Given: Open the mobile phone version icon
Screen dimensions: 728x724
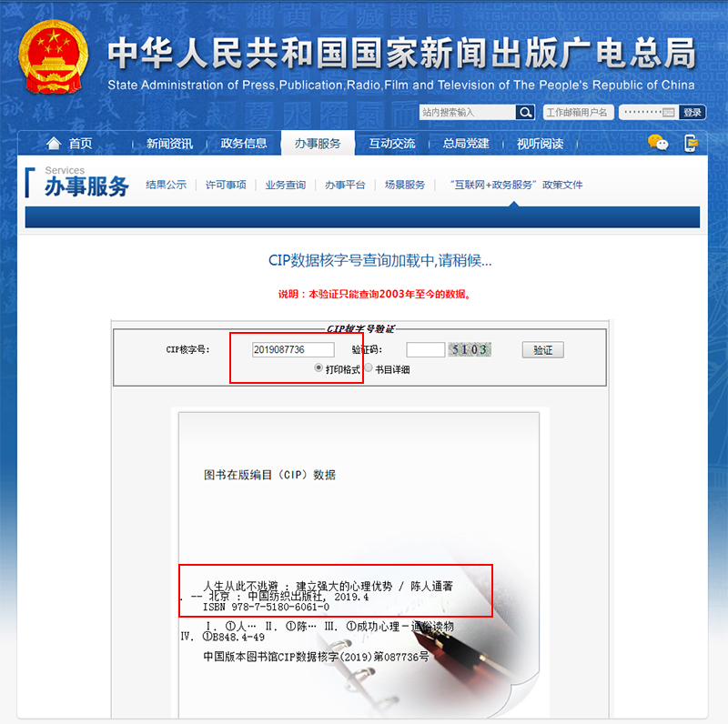Looking at the screenshot, I should point(691,143).
